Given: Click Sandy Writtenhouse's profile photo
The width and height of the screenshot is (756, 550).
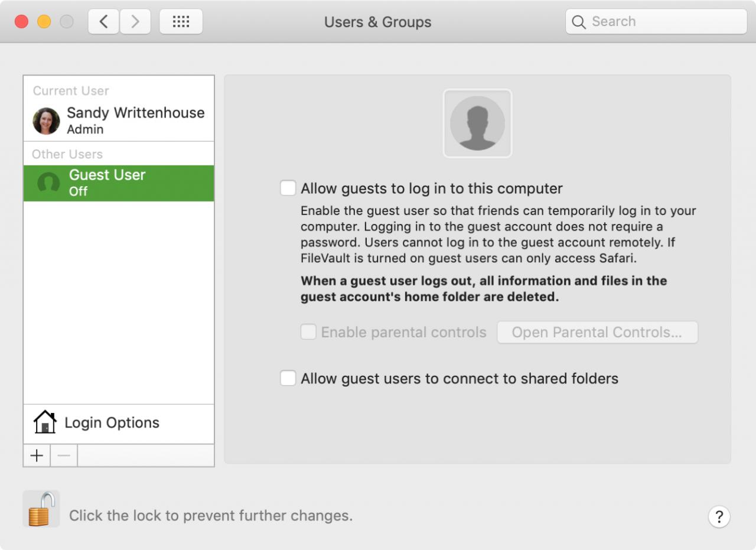Looking at the screenshot, I should point(46,121).
